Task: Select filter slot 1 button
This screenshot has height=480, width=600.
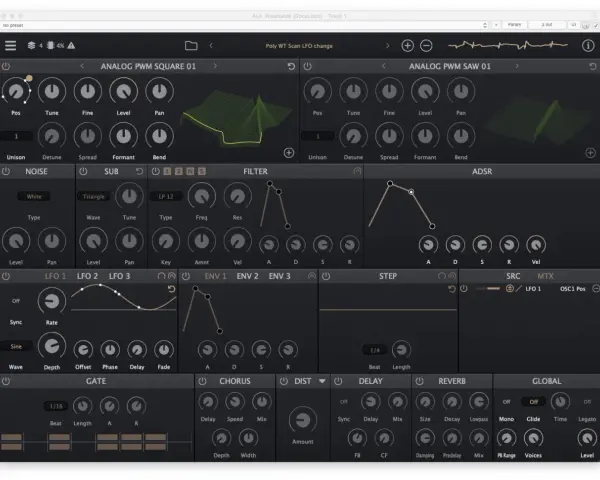Action: (x=167, y=171)
